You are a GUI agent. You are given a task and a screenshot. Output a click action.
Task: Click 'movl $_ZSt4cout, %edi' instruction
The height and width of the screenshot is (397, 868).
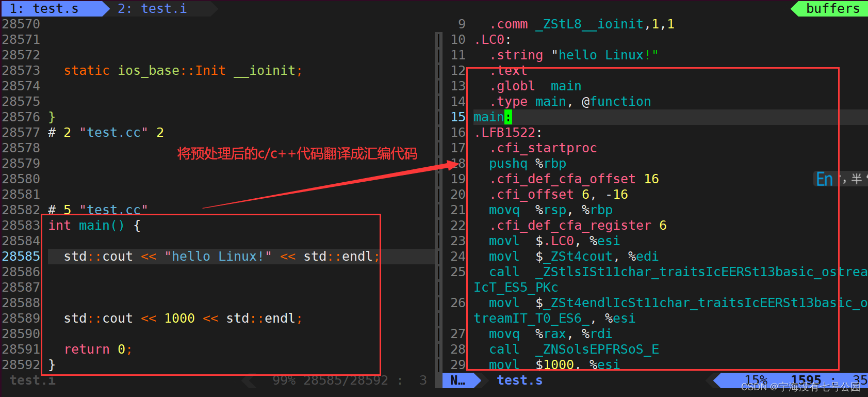click(x=574, y=257)
